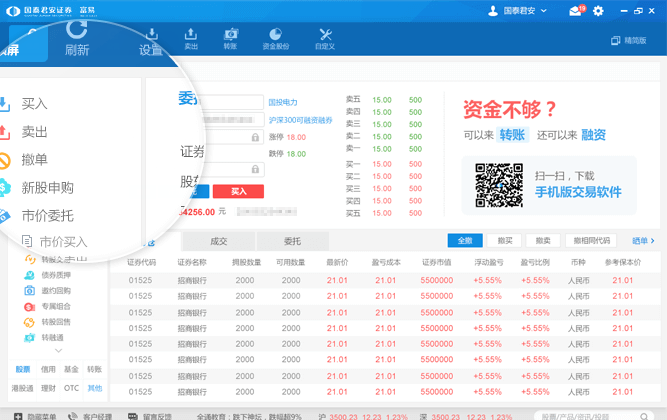Click the 盈亏成本 column header
The width and height of the screenshot is (667, 420).
pos(386,262)
